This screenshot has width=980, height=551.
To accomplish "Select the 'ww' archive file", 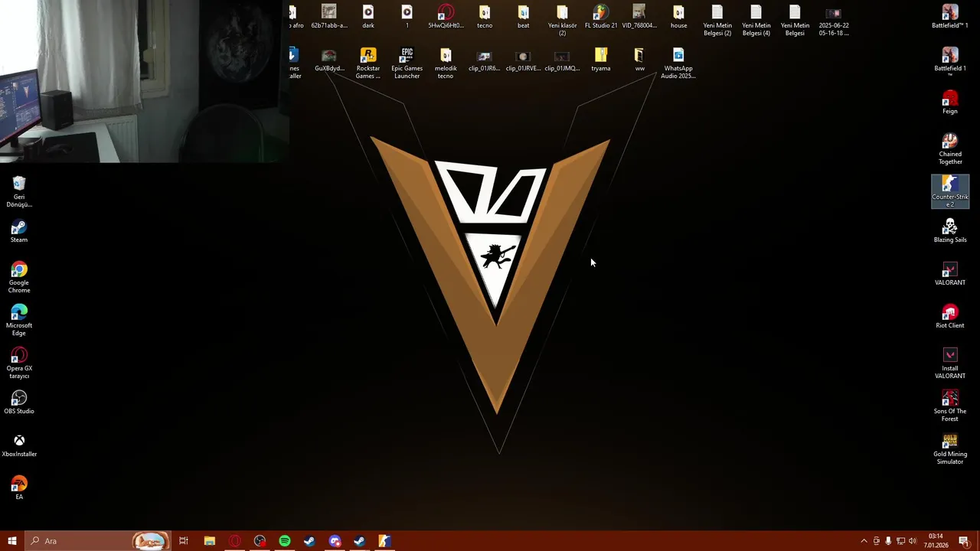I will tap(639, 60).
